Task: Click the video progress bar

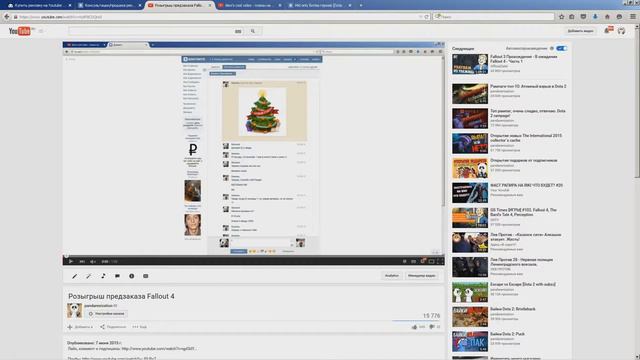Action: (253, 256)
